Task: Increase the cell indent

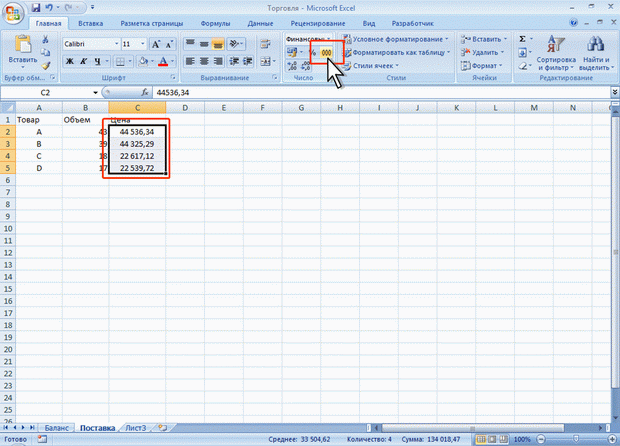Action: pyautogui.click(x=248, y=61)
